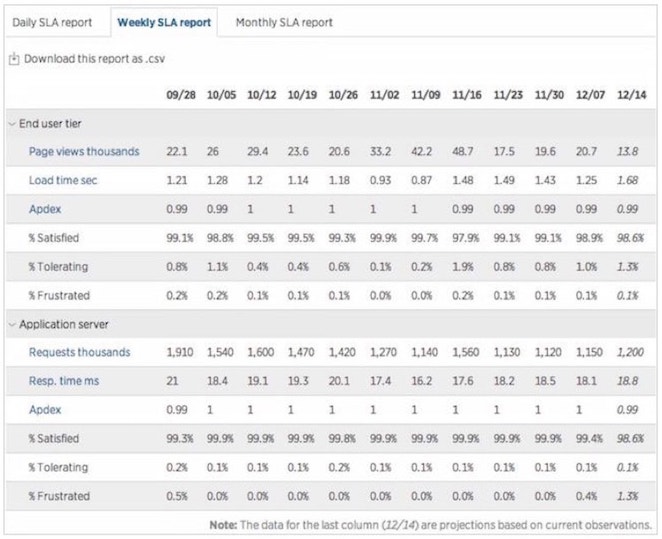Open the Monthly SLA report tab

(x=284, y=22)
